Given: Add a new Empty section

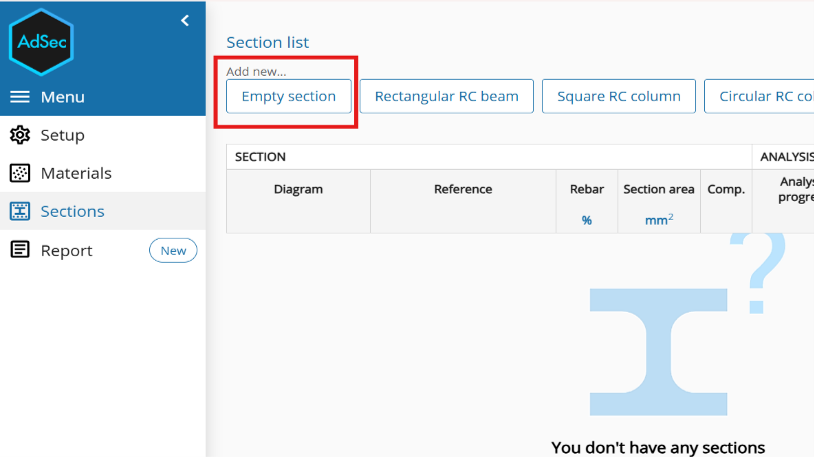Looking at the screenshot, I should point(289,96).
